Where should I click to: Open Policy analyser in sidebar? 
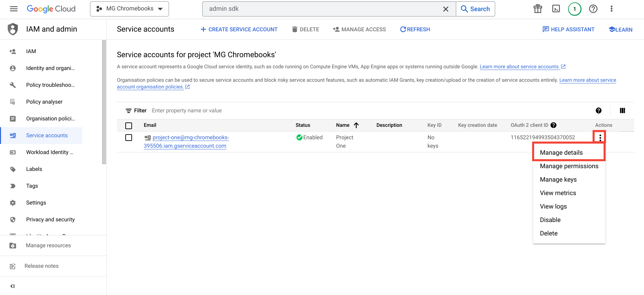click(41, 102)
